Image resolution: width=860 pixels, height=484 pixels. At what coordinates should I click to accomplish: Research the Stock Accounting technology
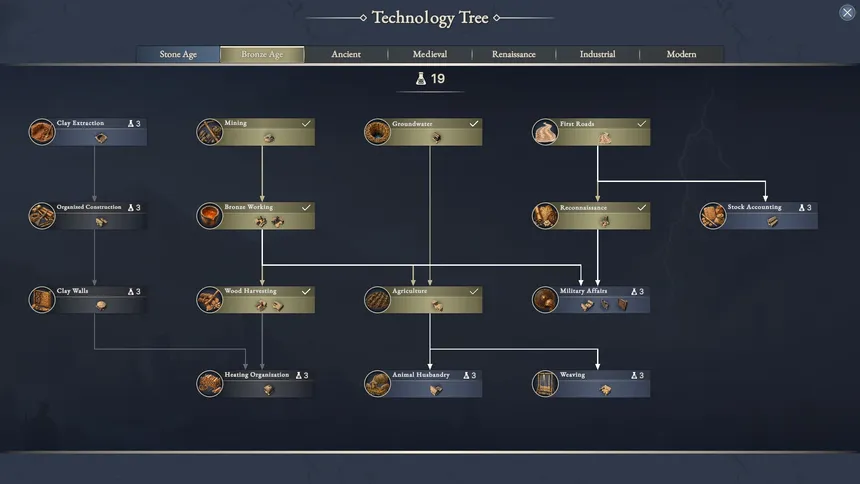tap(759, 216)
